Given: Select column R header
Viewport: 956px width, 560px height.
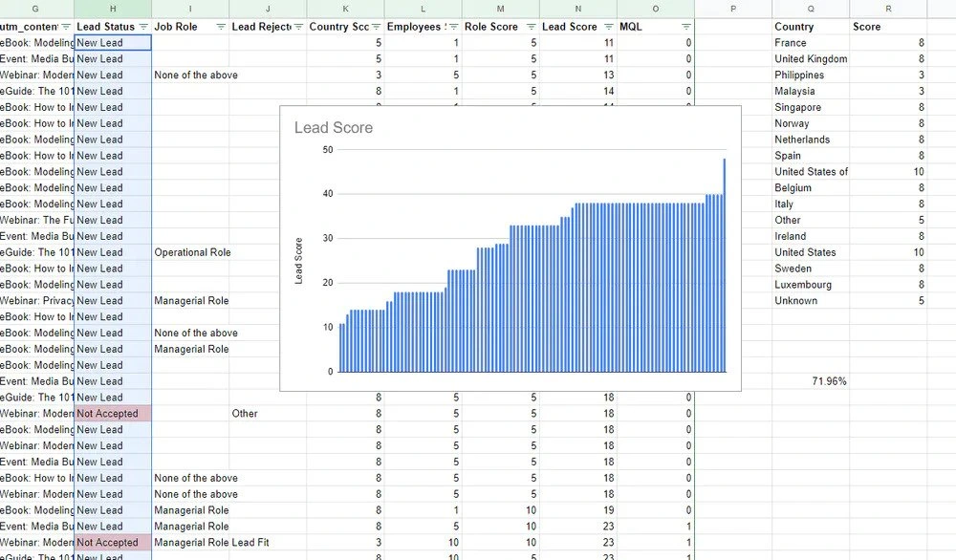Looking at the screenshot, I should pyautogui.click(x=888, y=9).
